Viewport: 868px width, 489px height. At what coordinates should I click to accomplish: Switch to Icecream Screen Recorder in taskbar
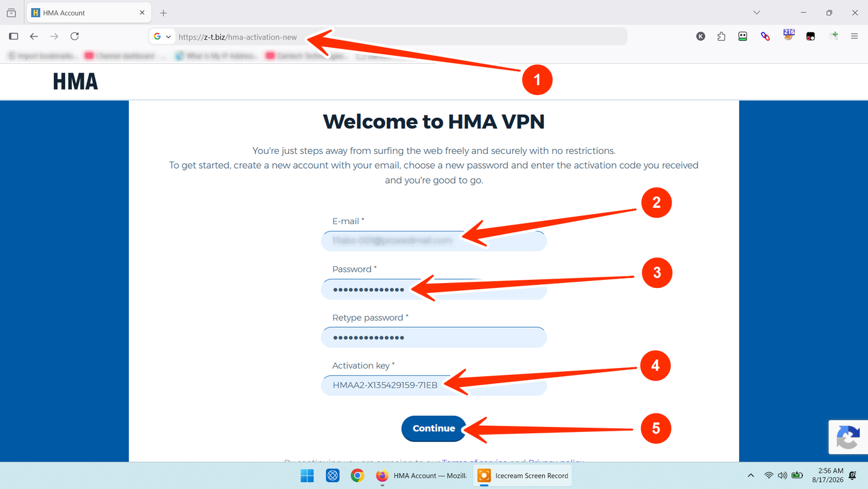pos(523,476)
